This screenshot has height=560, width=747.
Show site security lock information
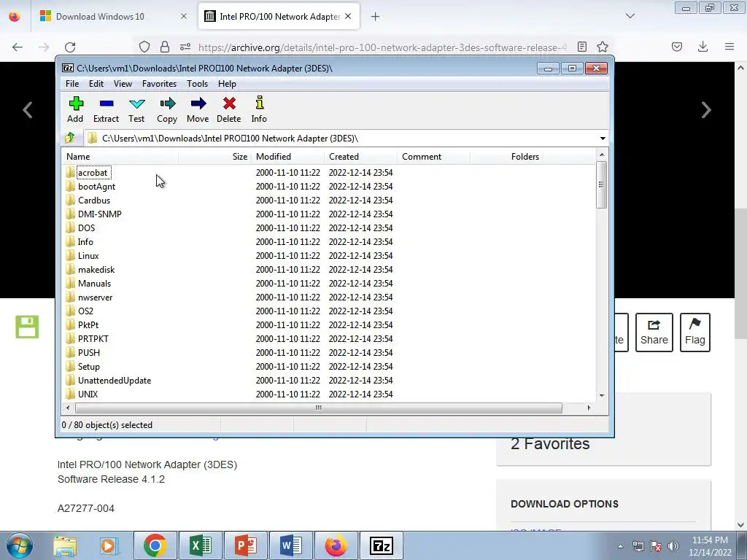click(165, 47)
